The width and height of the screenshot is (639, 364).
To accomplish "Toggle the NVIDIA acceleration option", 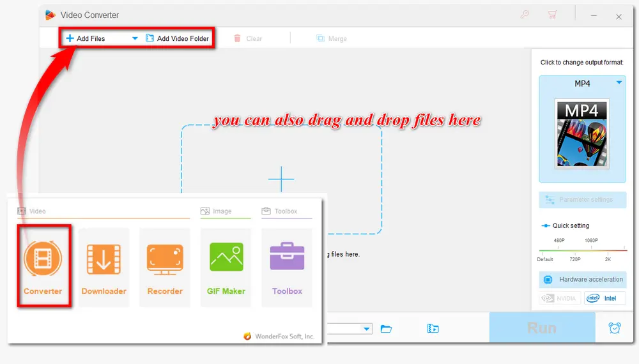I will (x=559, y=298).
